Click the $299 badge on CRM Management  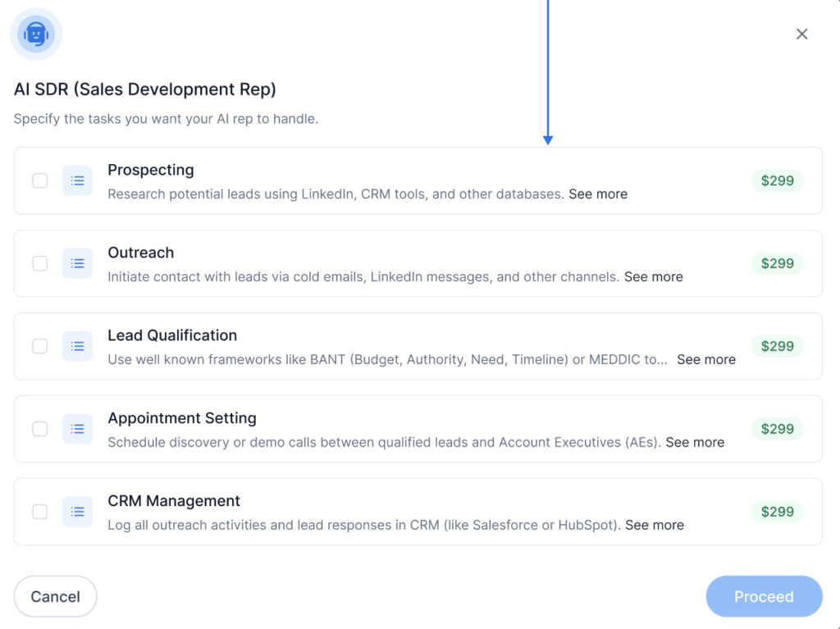click(x=778, y=512)
